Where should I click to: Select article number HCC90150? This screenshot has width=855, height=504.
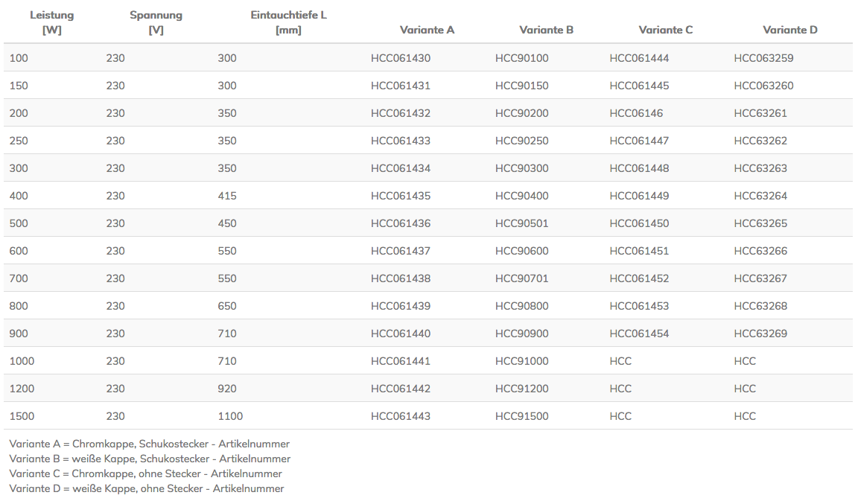(x=522, y=86)
